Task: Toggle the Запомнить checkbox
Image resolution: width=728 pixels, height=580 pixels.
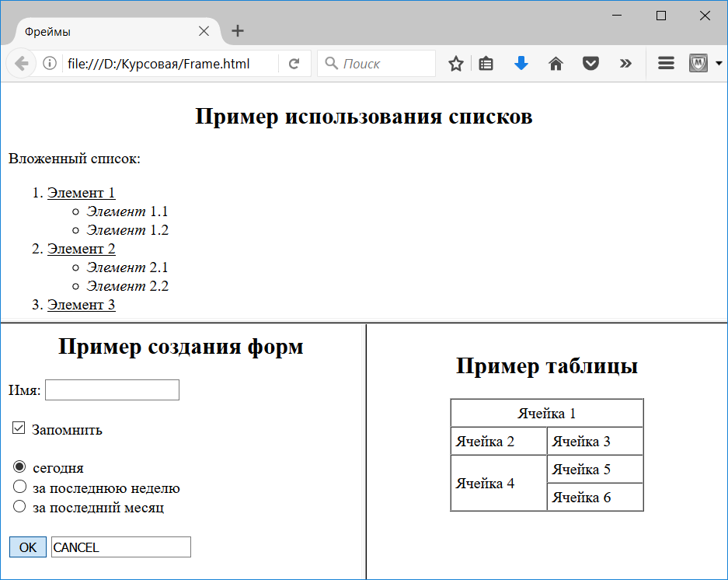Action: 19,428
